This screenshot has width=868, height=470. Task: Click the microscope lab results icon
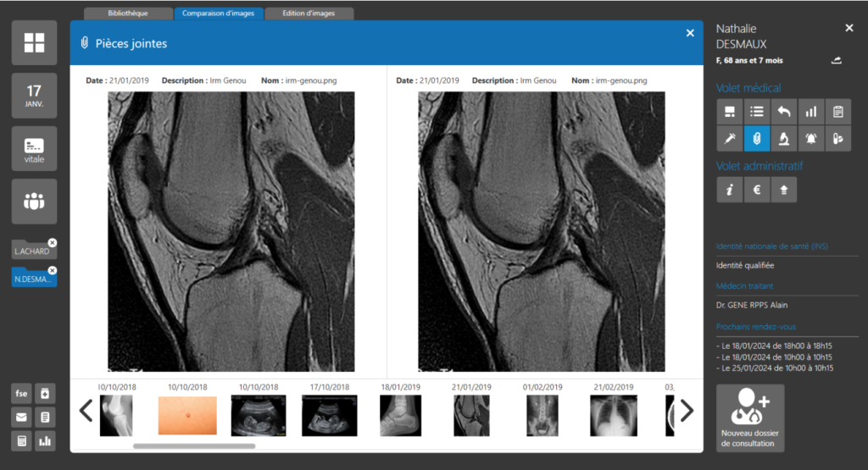[x=785, y=138]
